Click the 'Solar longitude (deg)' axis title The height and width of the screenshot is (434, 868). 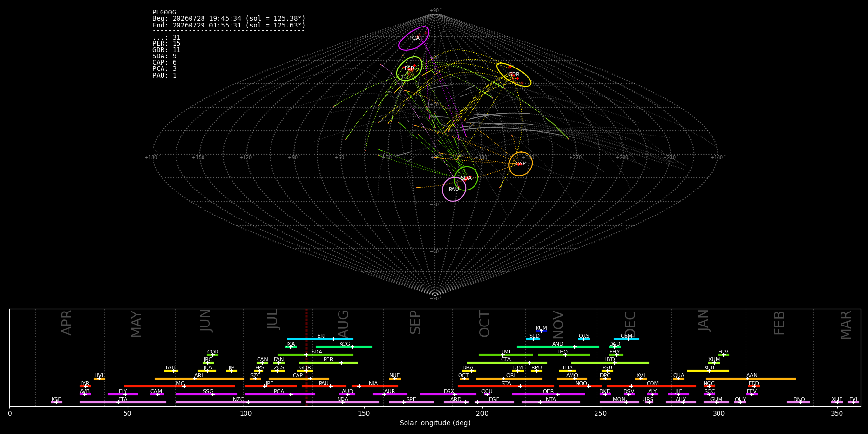435,423
